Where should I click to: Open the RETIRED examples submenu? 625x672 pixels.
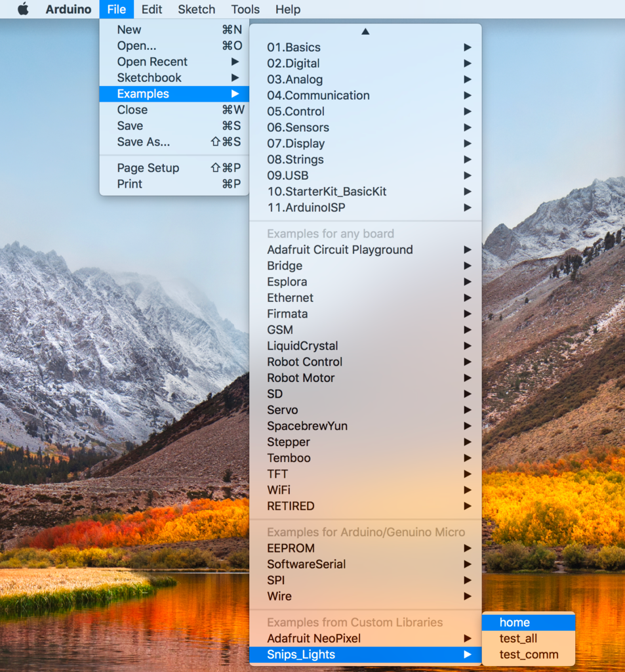click(365, 506)
